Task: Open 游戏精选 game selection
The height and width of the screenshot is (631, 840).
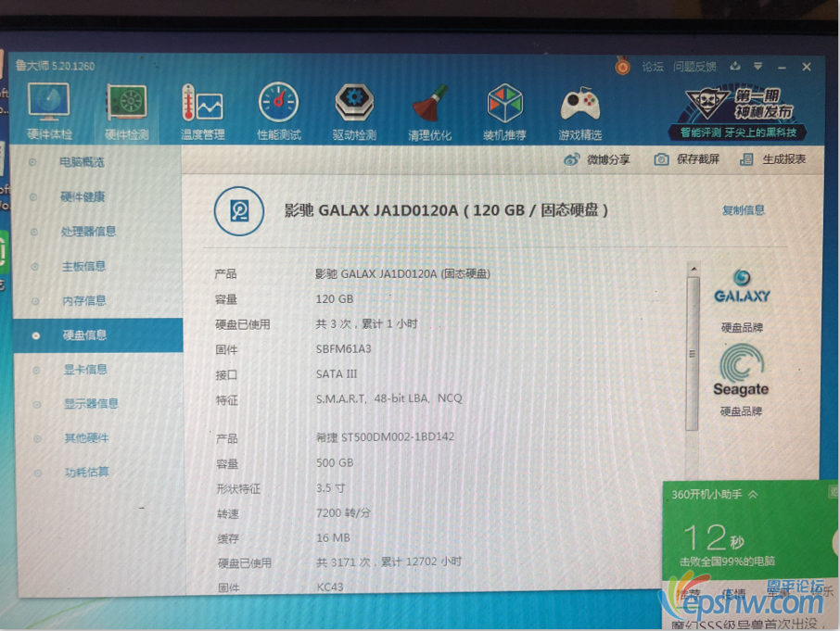Action: click(x=580, y=111)
